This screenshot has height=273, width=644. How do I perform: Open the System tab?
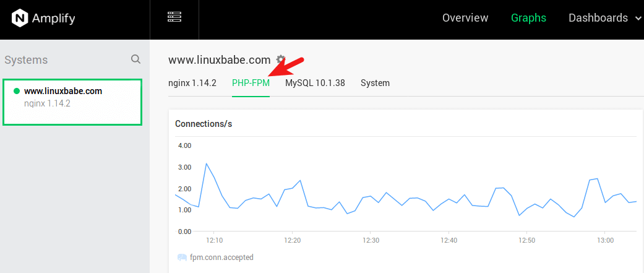coord(375,83)
